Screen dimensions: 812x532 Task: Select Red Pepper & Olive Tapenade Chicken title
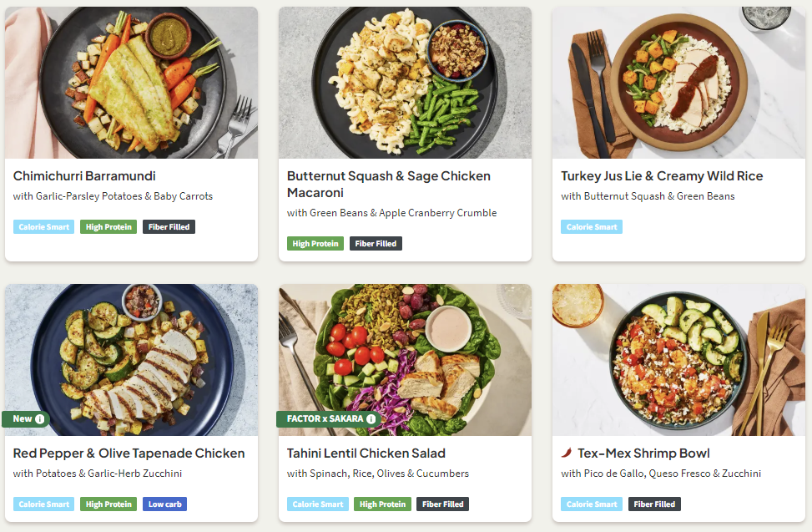point(129,453)
